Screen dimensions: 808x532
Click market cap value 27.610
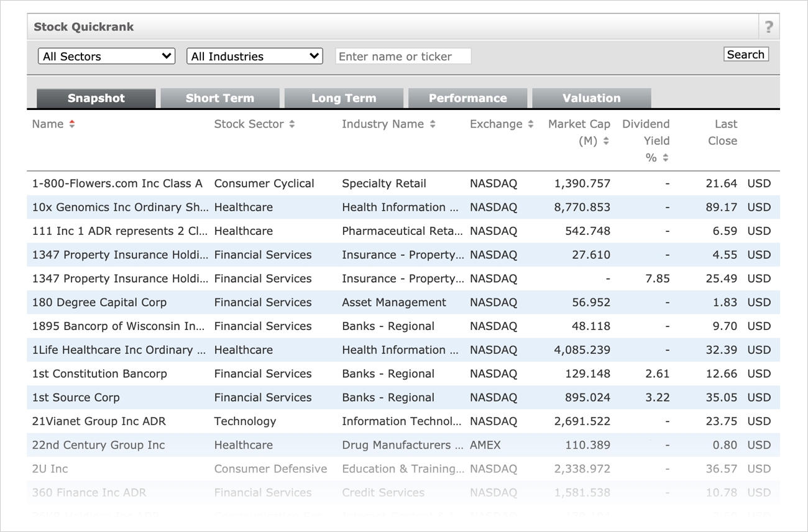[x=591, y=255]
